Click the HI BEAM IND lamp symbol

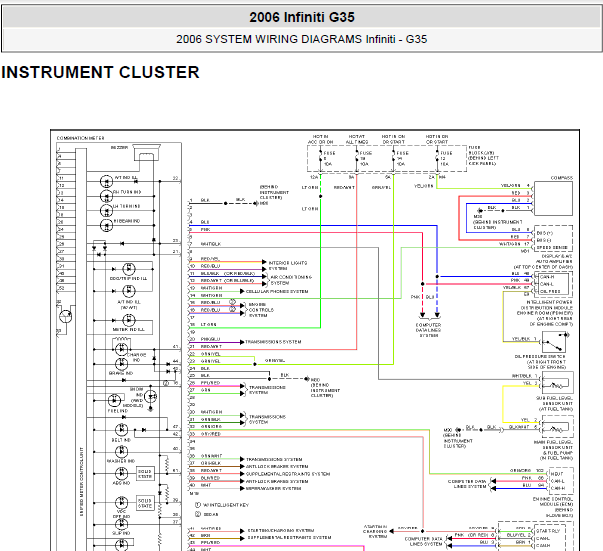[x=106, y=225]
